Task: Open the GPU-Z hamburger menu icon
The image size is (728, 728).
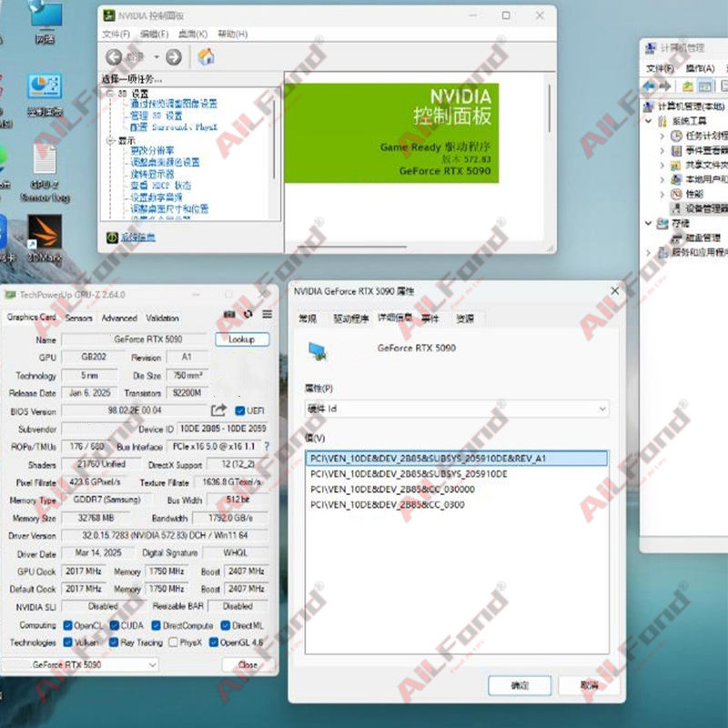Action: [x=268, y=314]
